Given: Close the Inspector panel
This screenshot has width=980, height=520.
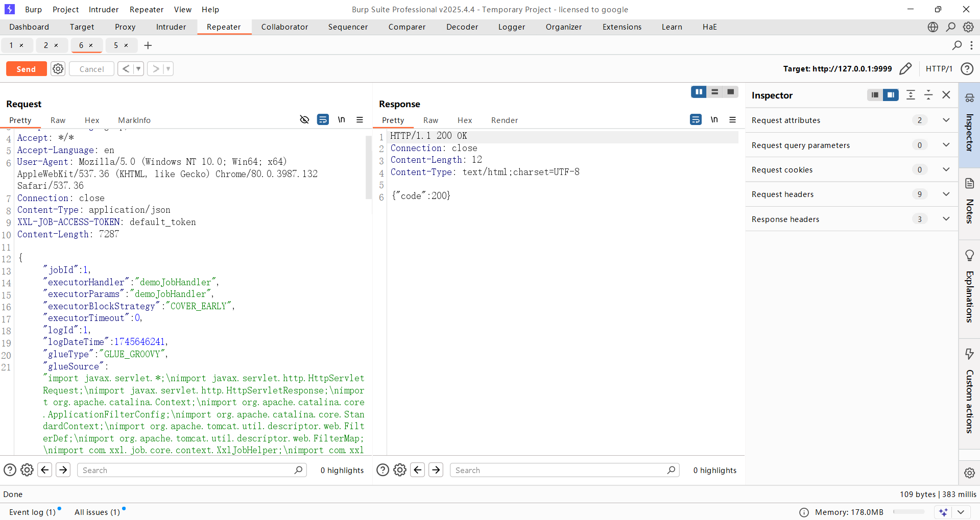Looking at the screenshot, I should tap(946, 95).
